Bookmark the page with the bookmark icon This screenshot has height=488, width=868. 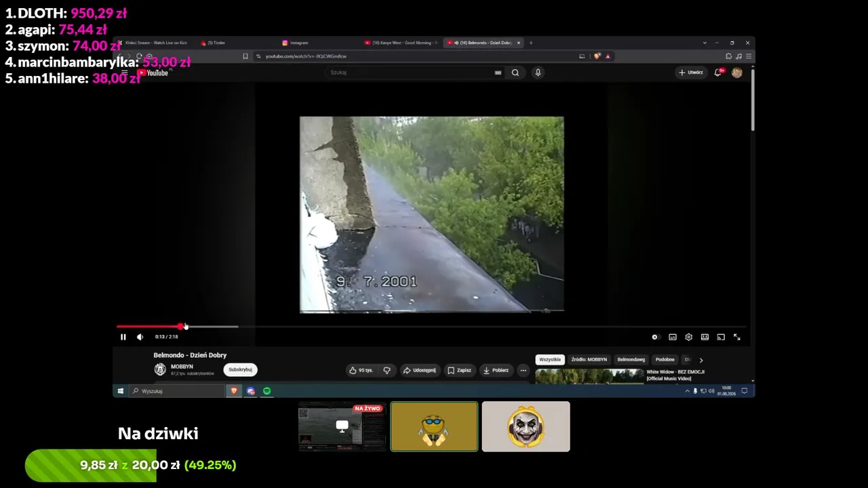click(245, 56)
